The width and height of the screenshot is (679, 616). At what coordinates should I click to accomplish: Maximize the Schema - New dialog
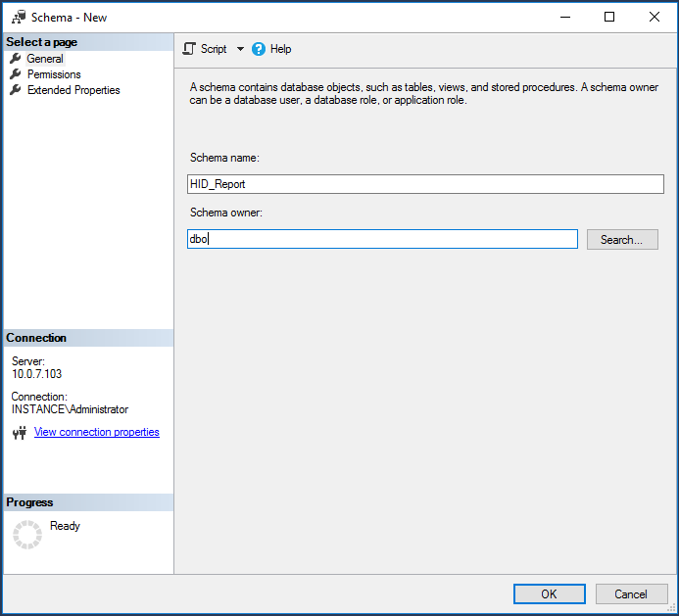pyautogui.click(x=609, y=17)
